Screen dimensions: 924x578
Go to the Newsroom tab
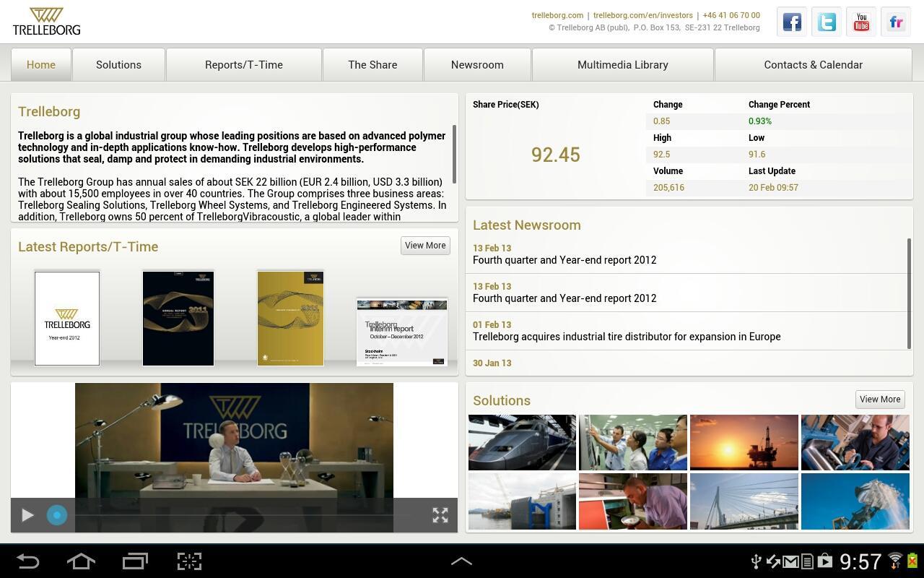[477, 64]
